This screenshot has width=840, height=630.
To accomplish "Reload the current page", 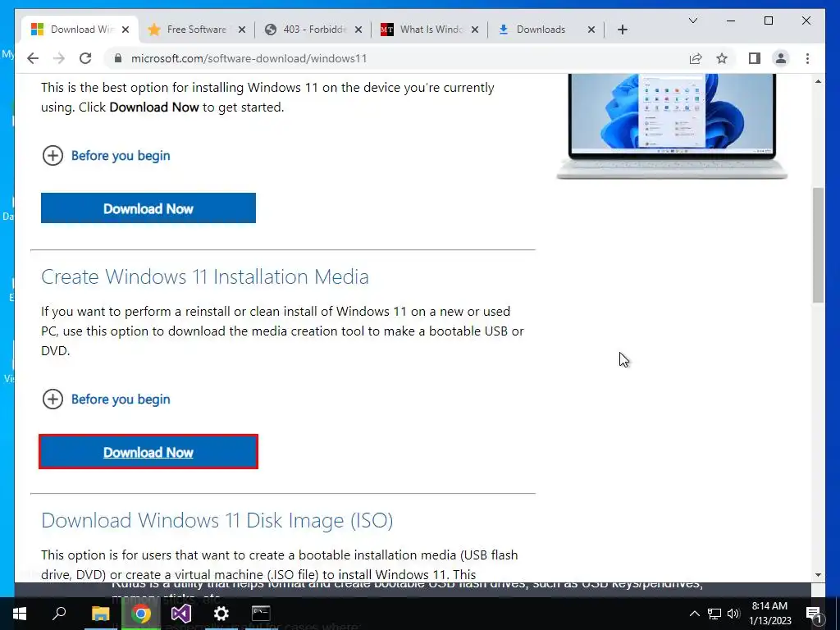I will coord(85,58).
